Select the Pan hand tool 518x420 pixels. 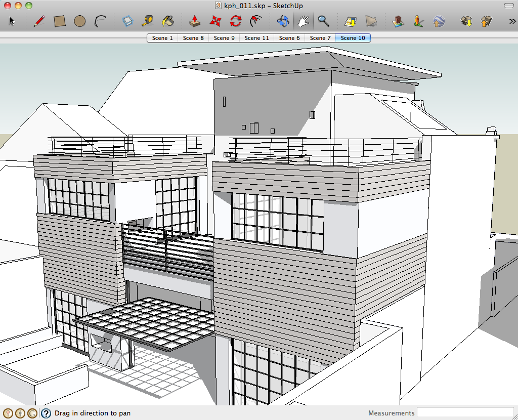click(x=304, y=21)
